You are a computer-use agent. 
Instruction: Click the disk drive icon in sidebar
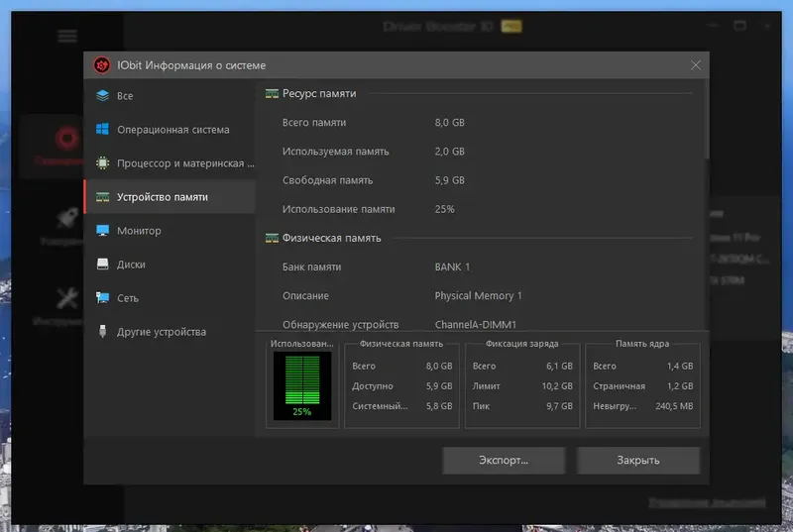(x=103, y=265)
